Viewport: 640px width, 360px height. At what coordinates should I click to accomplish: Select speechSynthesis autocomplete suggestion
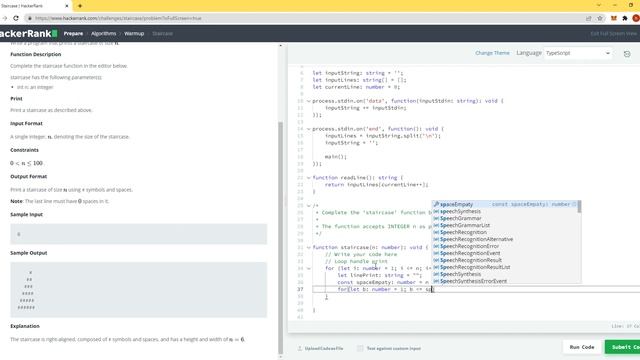[x=505, y=211]
